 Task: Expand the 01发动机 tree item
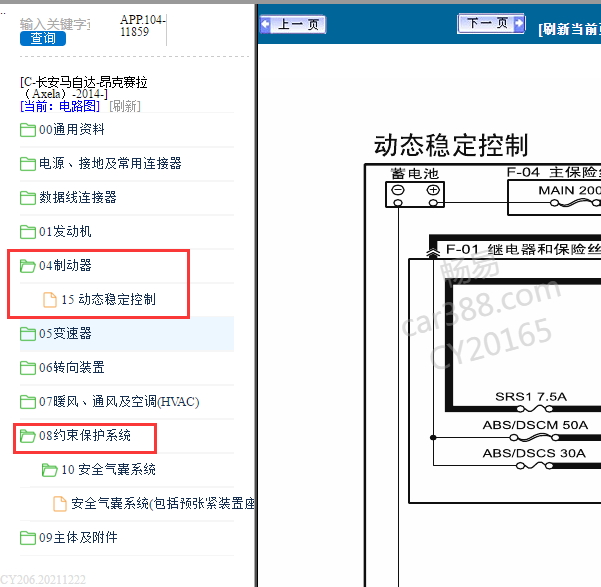[x=65, y=232]
